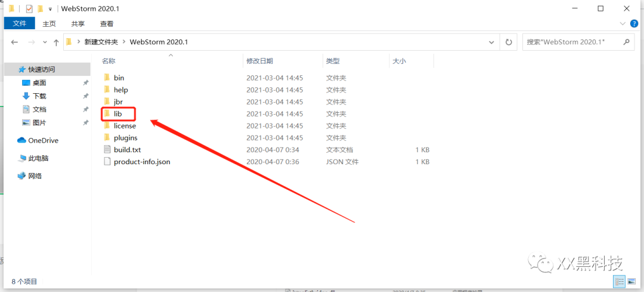Focus the search WebStorm 2020.1 field
The height and width of the screenshot is (292, 644).
(x=578, y=42)
